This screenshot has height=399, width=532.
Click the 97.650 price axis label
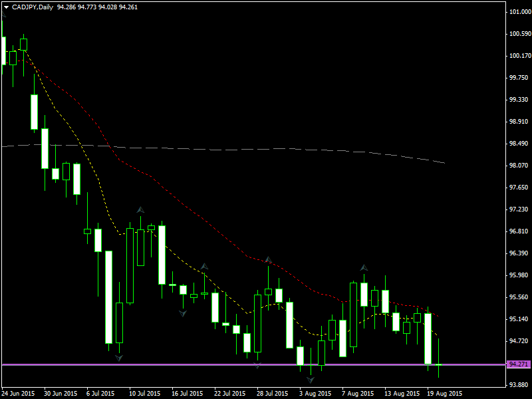[520, 188]
